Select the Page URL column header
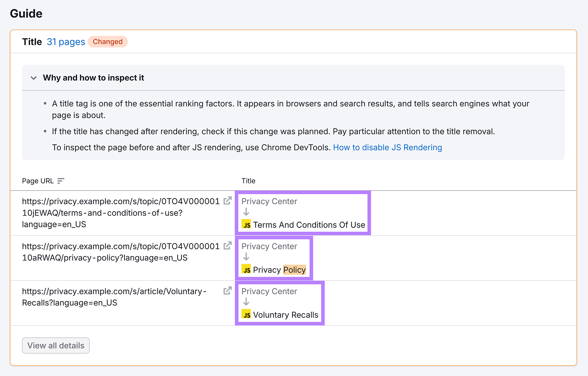Image resolution: width=588 pixels, height=376 pixels. [x=38, y=181]
